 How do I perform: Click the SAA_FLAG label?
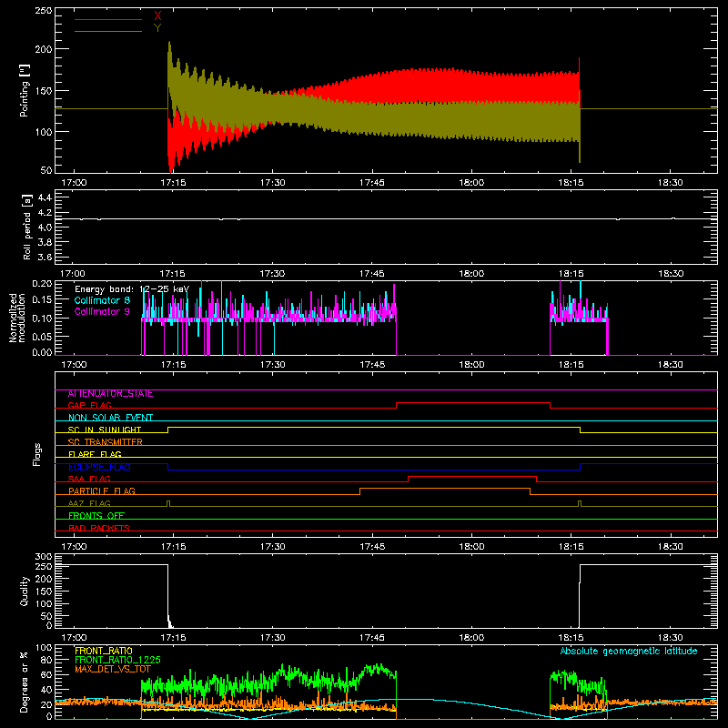[89, 479]
